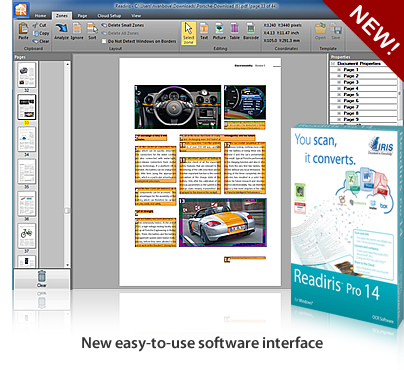Choose the Picture zone tool

click(219, 31)
